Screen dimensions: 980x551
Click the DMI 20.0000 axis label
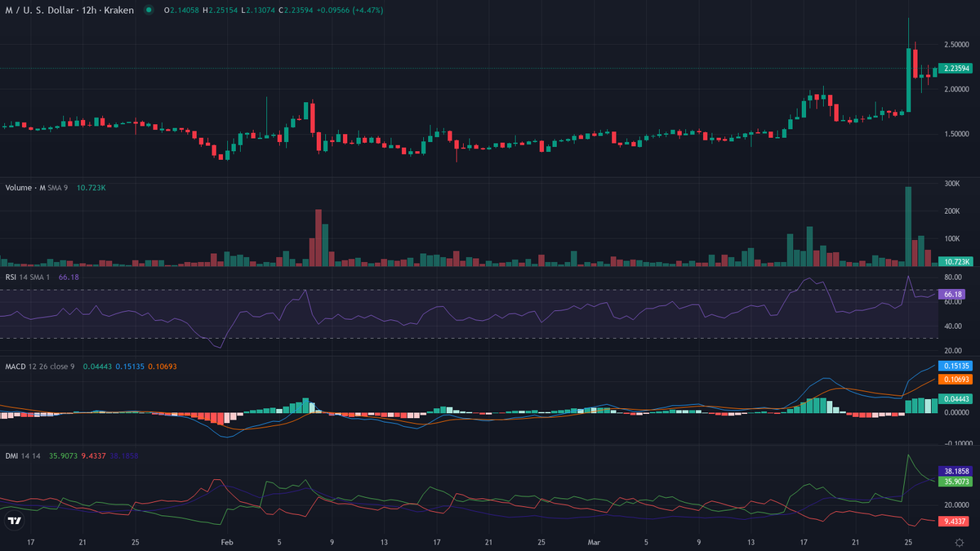pyautogui.click(x=955, y=506)
